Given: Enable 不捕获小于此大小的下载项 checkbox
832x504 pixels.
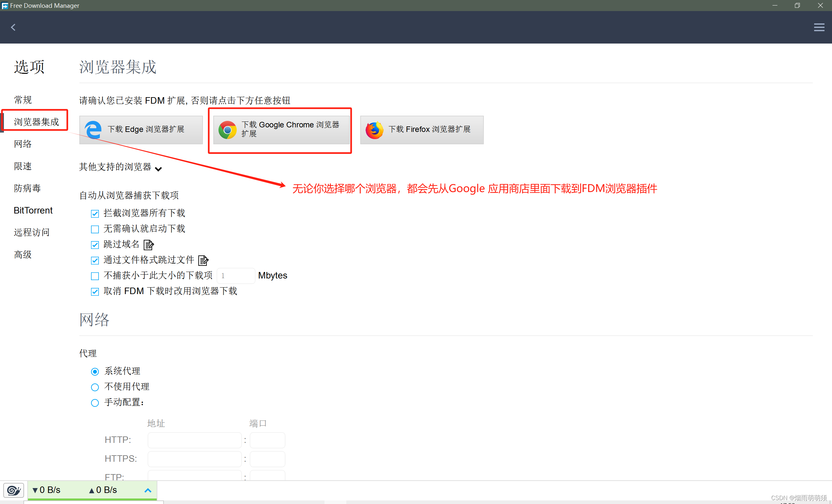Looking at the screenshot, I should tap(95, 276).
